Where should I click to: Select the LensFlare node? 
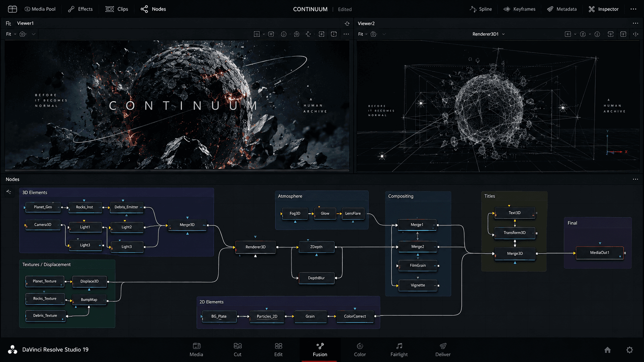point(353,214)
